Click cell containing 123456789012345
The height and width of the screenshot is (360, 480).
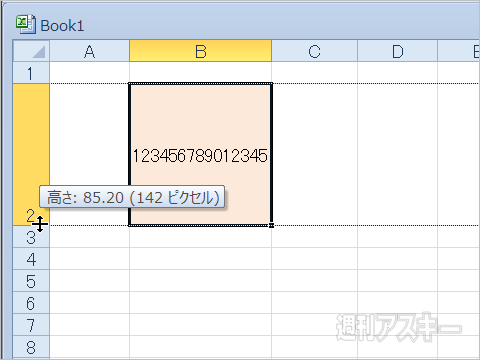point(201,155)
